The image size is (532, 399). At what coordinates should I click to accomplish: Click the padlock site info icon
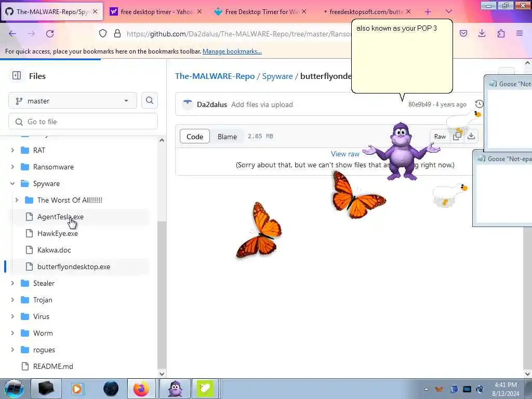[x=117, y=33]
